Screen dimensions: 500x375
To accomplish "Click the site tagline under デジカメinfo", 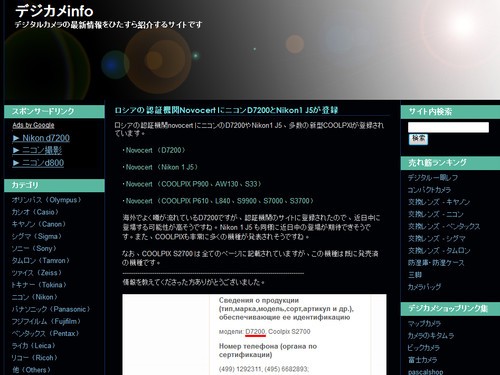I will (108, 25).
